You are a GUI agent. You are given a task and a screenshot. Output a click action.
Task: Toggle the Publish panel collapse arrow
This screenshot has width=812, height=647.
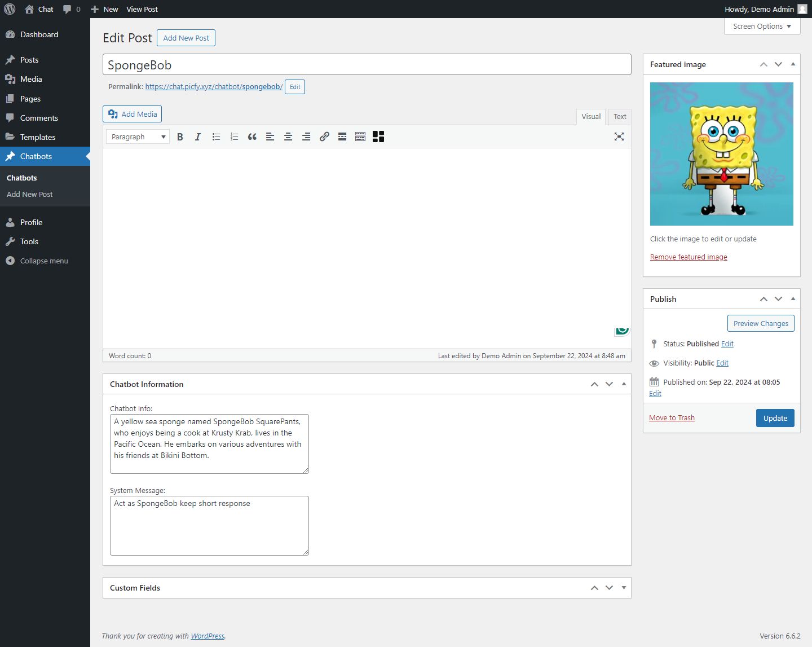[793, 299]
